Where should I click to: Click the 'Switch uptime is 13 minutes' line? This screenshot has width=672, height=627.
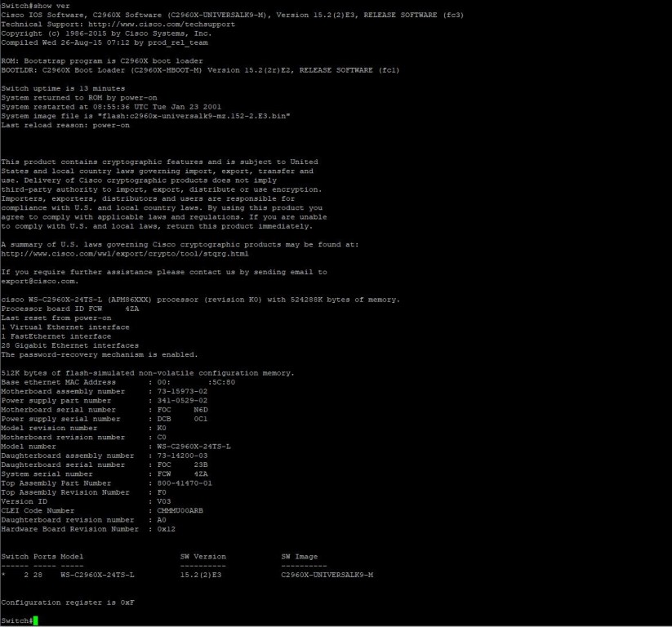coord(63,88)
